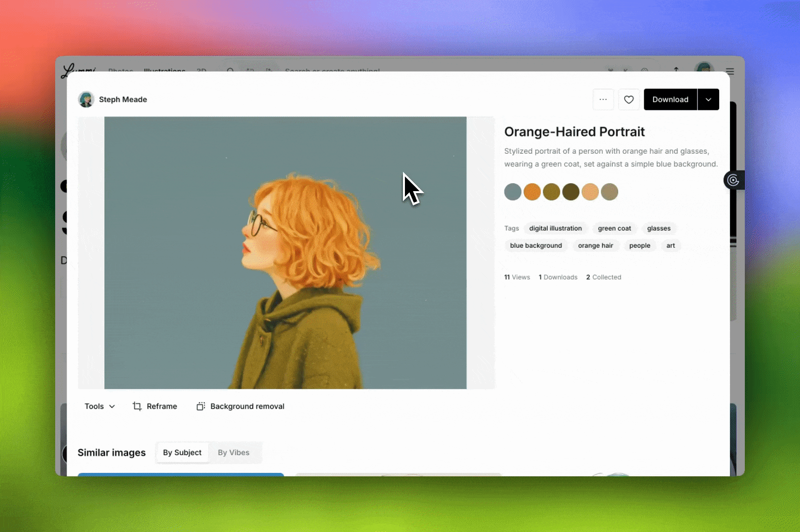Screen dimensions: 800x532
Task: Open the three-dots more options menu
Action: [603, 100]
